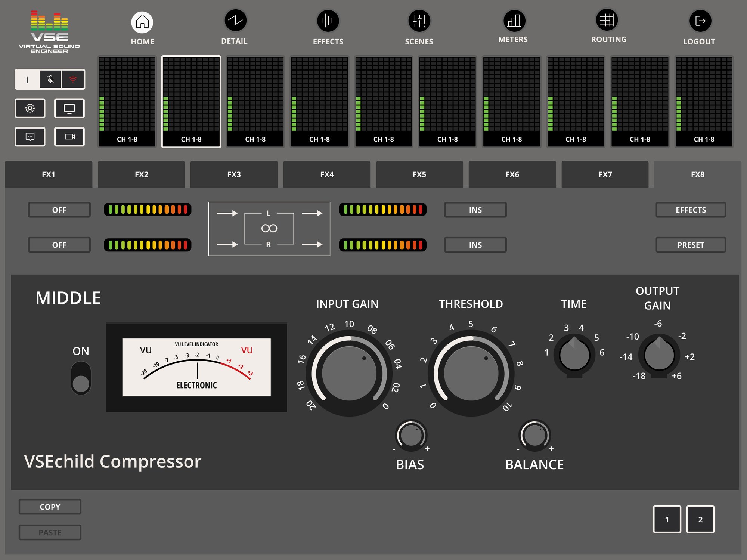The width and height of the screenshot is (747, 560).
Task: Click the red Wi-Fi status icon
Action: [73, 79]
